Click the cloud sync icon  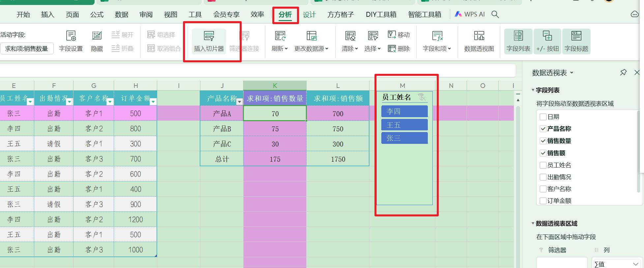634,14
